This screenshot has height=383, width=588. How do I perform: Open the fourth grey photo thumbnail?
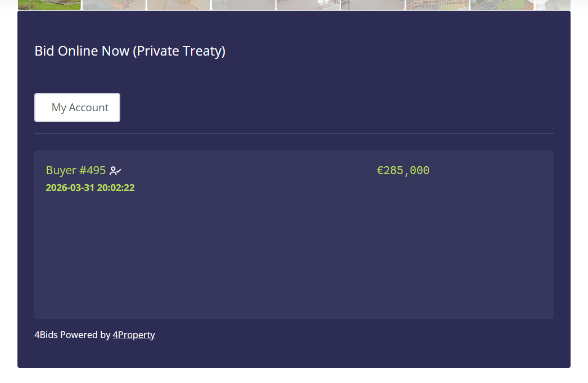click(243, 4)
